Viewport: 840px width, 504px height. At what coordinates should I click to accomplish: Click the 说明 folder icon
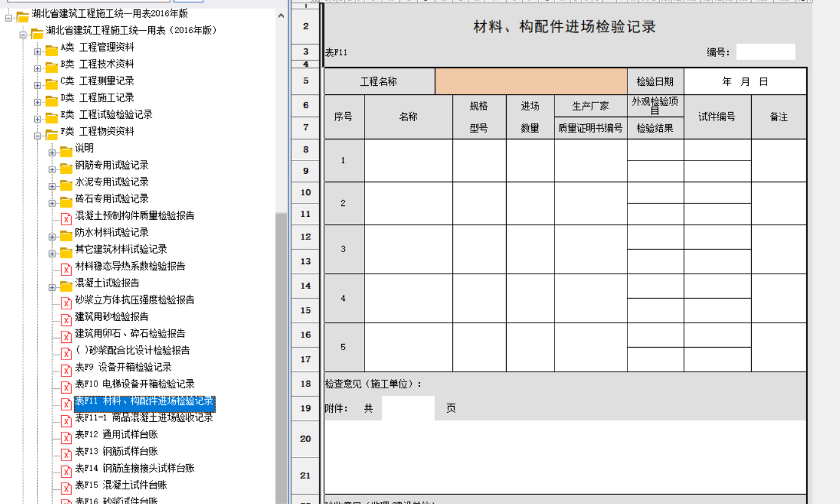(x=66, y=151)
